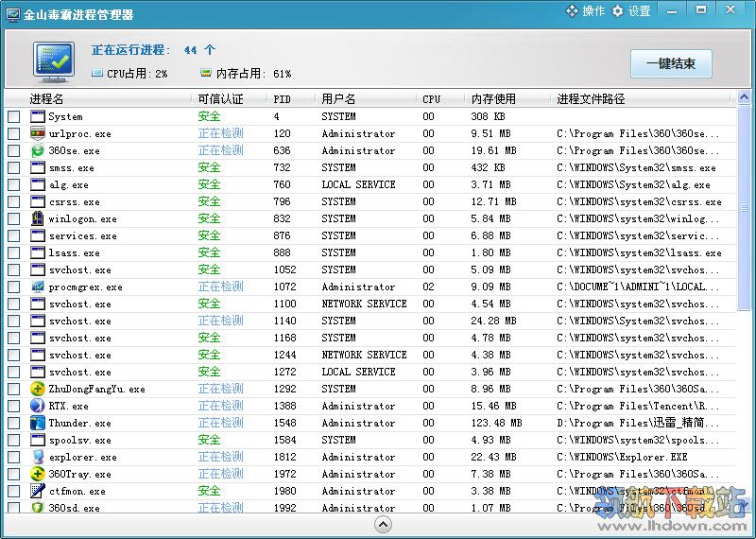
Task: Click the memory usage indicator icon
Action: [206, 74]
